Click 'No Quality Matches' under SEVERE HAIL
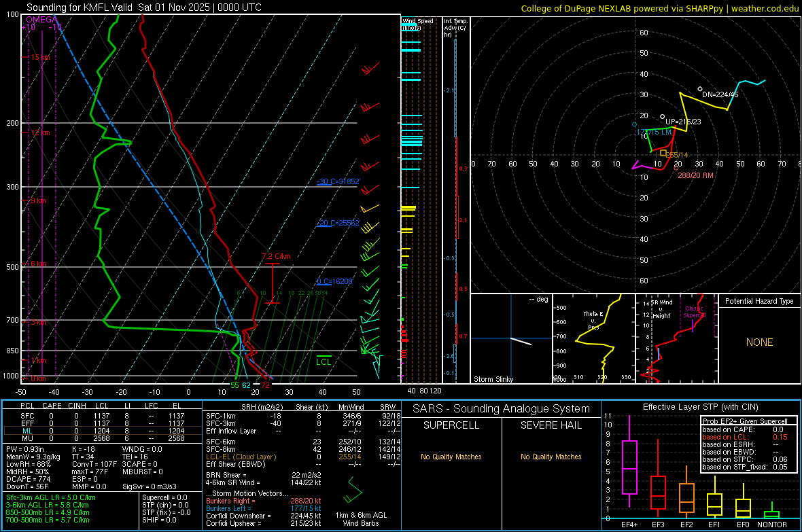The width and height of the screenshot is (802, 532). point(551,457)
